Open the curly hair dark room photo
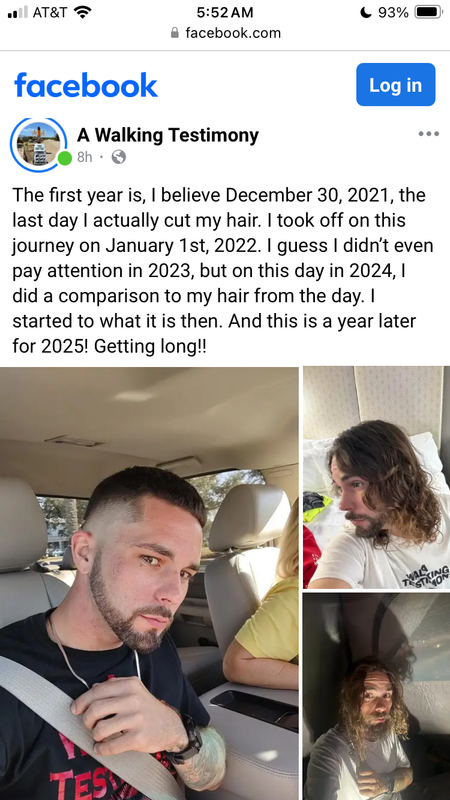Image resolution: width=450 pixels, height=800 pixels. 377,696
